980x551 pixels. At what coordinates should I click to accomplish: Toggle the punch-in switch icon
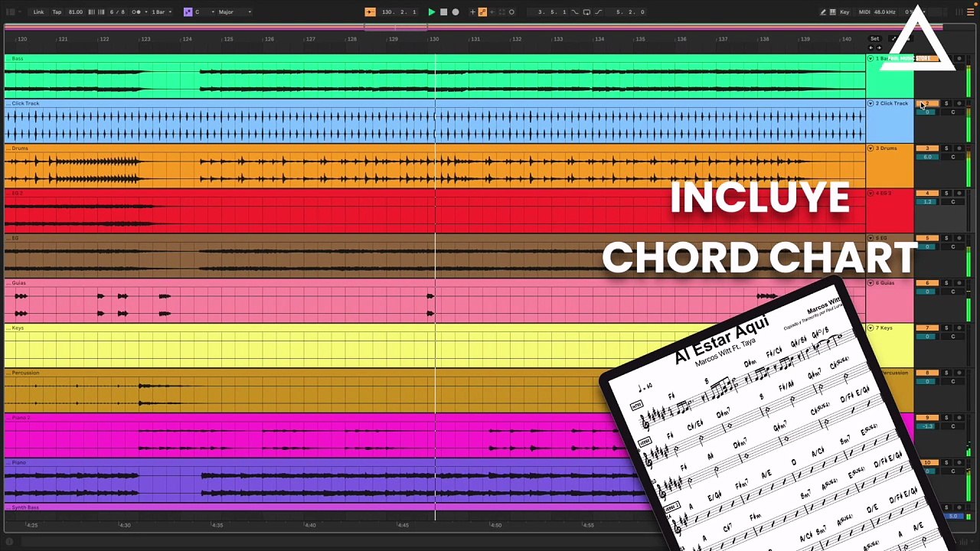coord(575,12)
